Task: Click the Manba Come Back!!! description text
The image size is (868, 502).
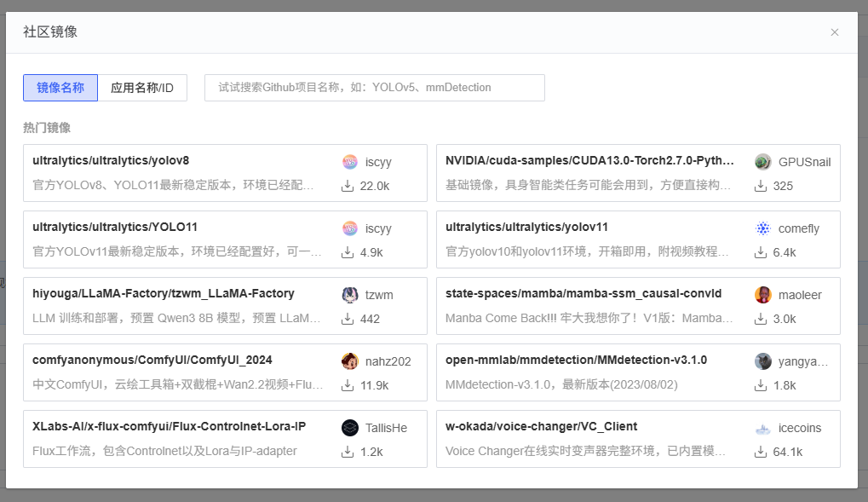Action: tap(589, 318)
